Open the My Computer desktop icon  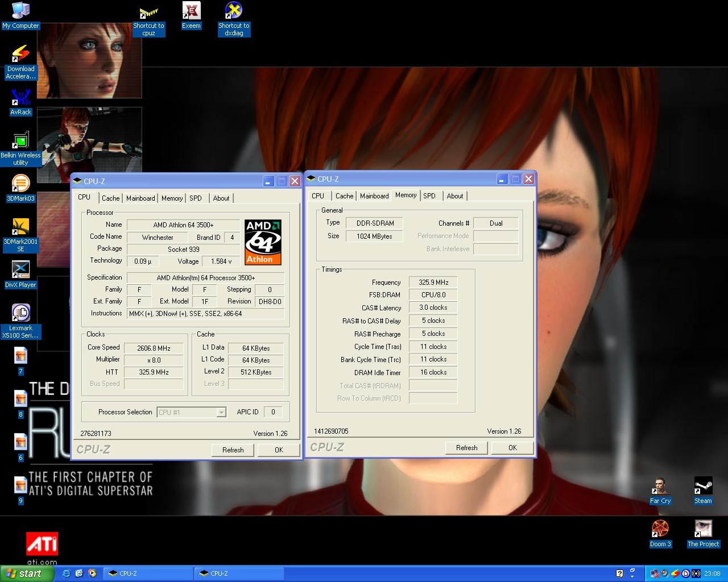click(x=20, y=15)
